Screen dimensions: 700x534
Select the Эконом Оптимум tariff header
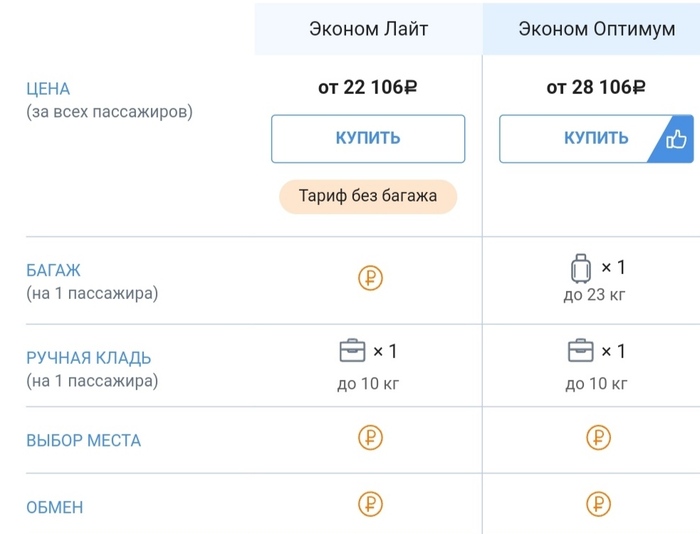596,29
